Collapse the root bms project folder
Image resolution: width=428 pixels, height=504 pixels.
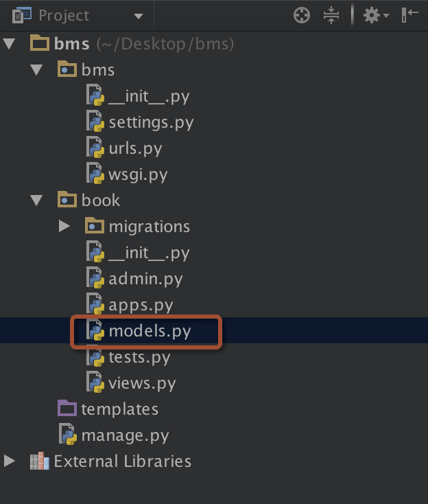point(10,44)
